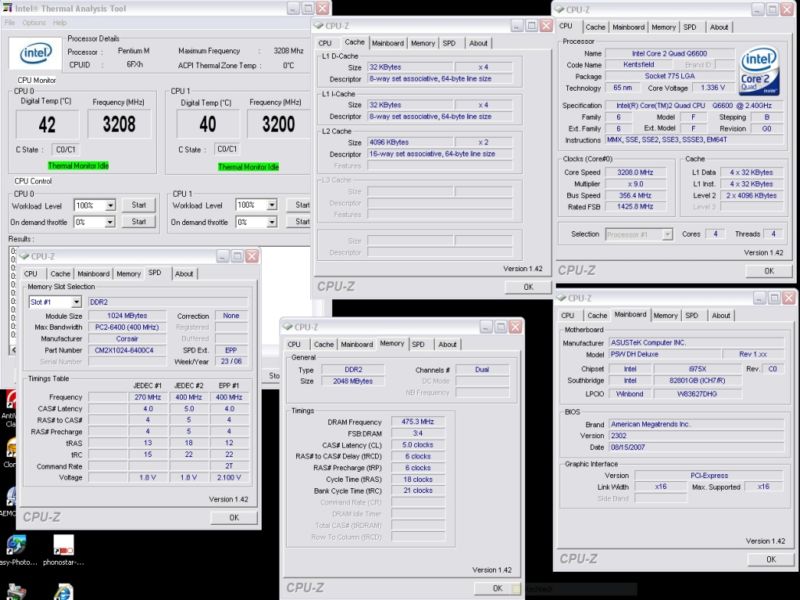Viewport: 800px width, 600px height.
Task: Select CPU tab in CPU-Z SPD window
Action: tap(31, 274)
